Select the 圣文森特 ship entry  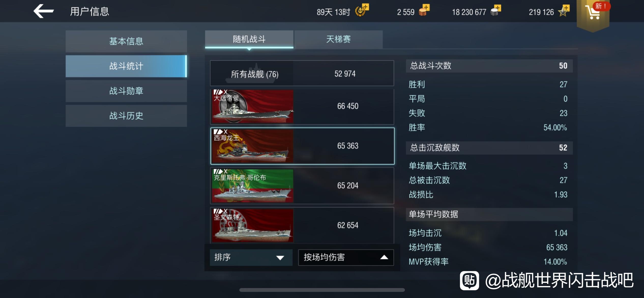302,225
